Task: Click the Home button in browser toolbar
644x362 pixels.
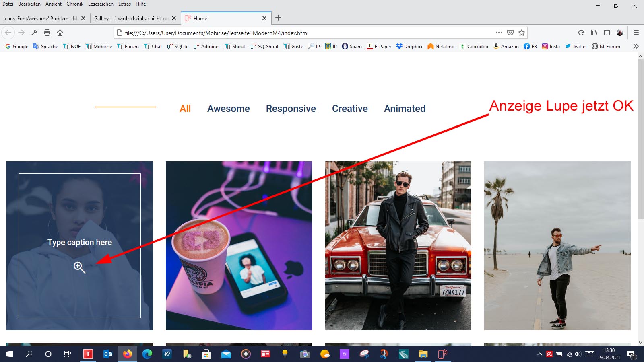Action: 60,33
